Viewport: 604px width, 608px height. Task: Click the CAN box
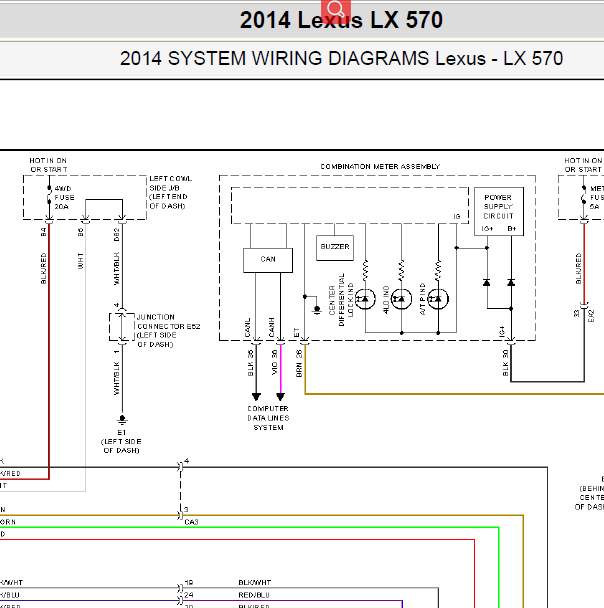pos(268,260)
